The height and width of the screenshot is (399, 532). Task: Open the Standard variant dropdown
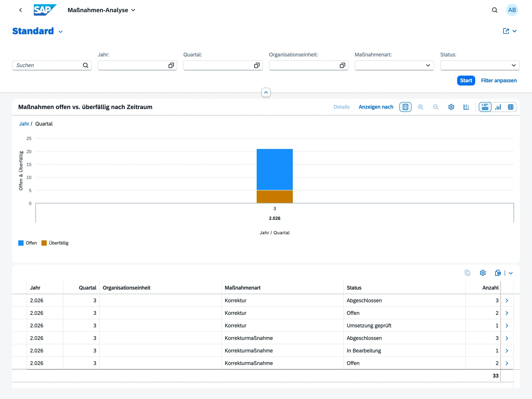(x=60, y=32)
